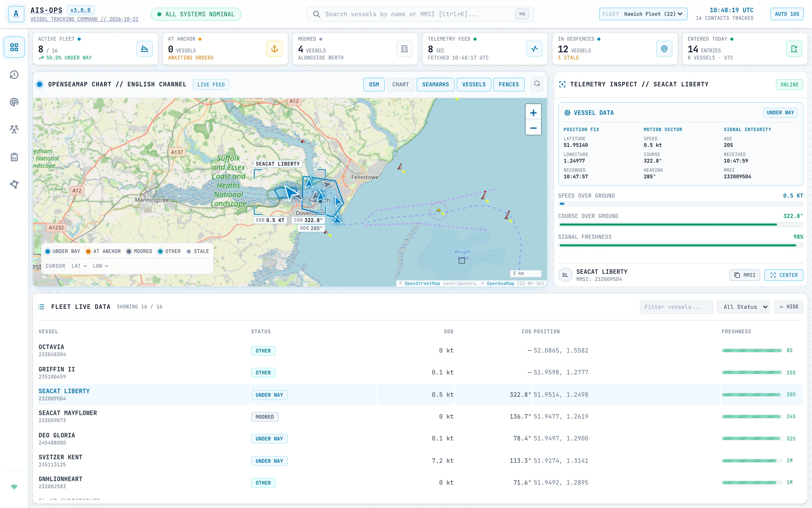
Task: Click the DEO GLORIA vessel name
Action: [57, 435]
